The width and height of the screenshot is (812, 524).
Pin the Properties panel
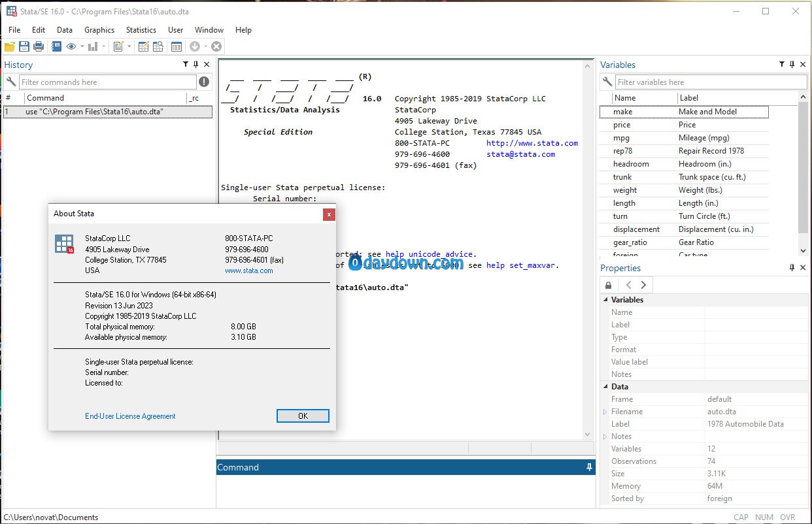pyautogui.click(x=792, y=268)
